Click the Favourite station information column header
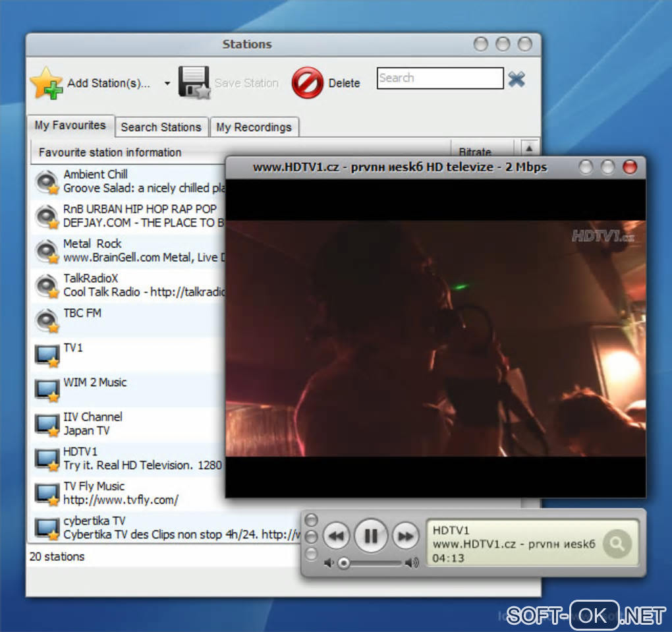This screenshot has width=672, height=632. click(x=110, y=152)
